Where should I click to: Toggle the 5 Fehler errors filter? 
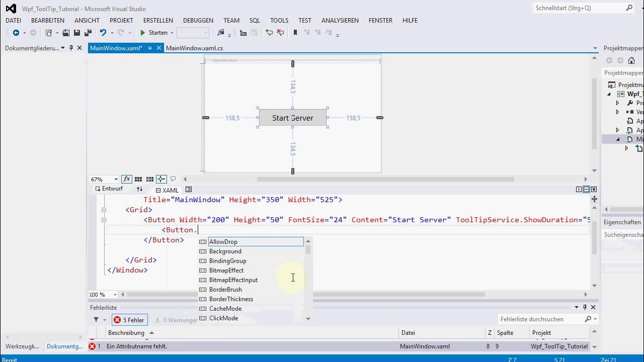(x=129, y=320)
